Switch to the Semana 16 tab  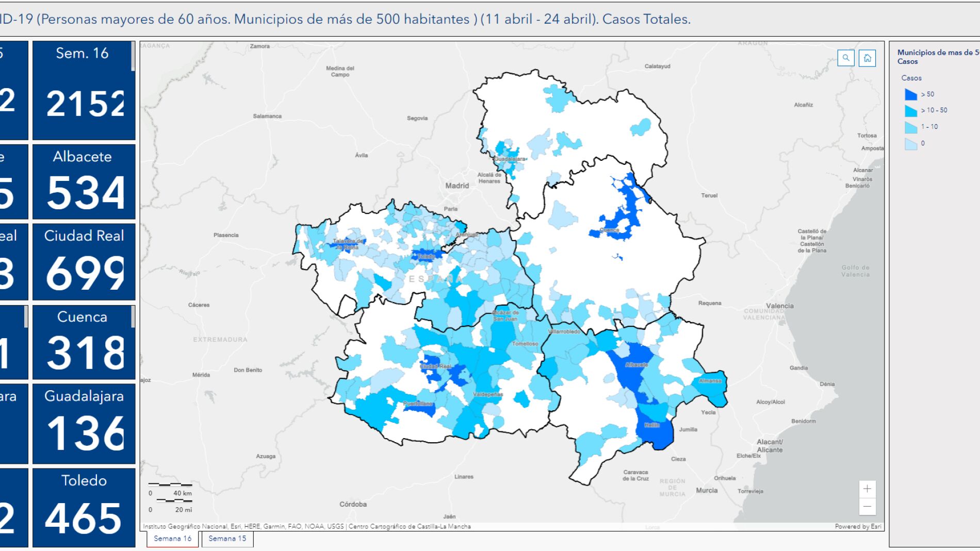(172, 539)
